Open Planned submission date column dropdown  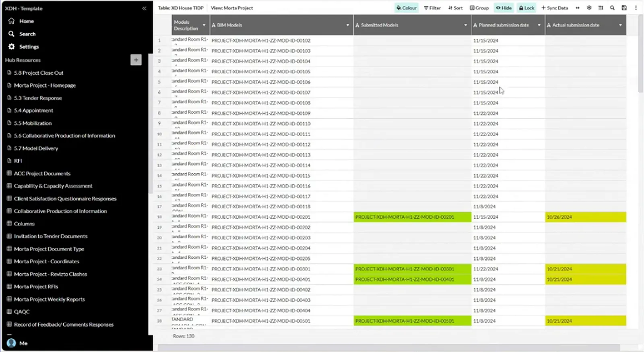(539, 25)
